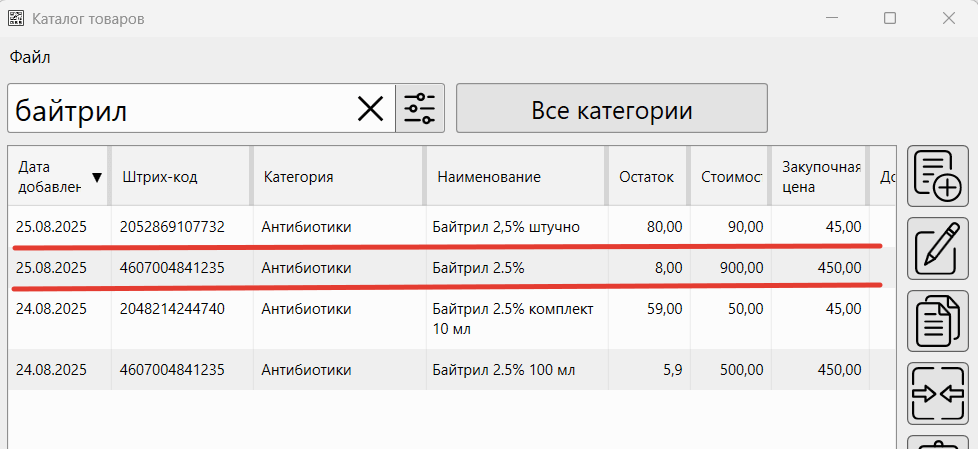Click the duplicate product icon
The image size is (978, 449).
[937, 323]
